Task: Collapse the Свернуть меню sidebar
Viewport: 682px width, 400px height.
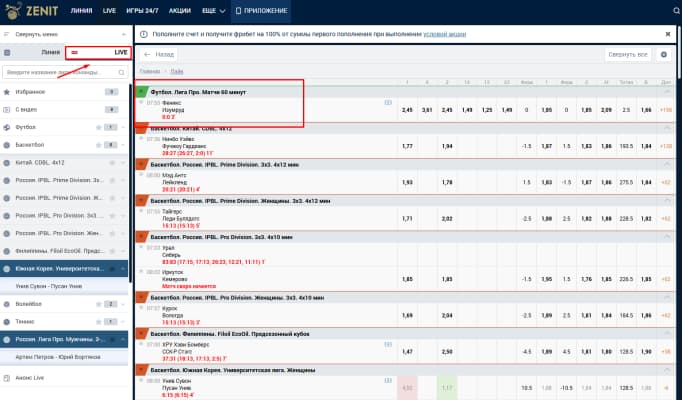Action: tap(65, 34)
